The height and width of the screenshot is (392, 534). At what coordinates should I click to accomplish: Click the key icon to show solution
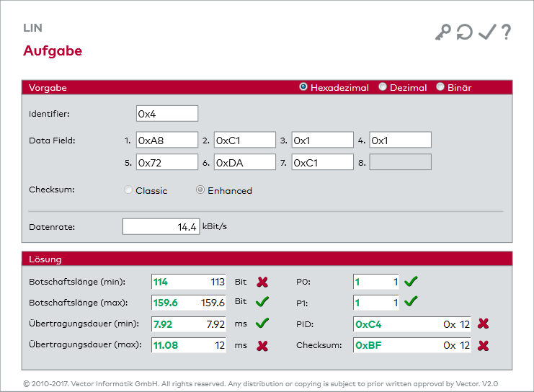[442, 32]
